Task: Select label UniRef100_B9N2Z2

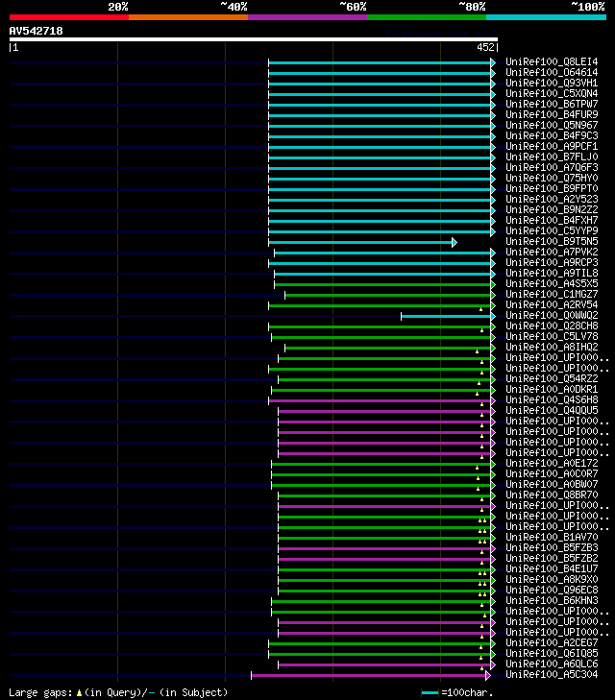Action: point(552,210)
